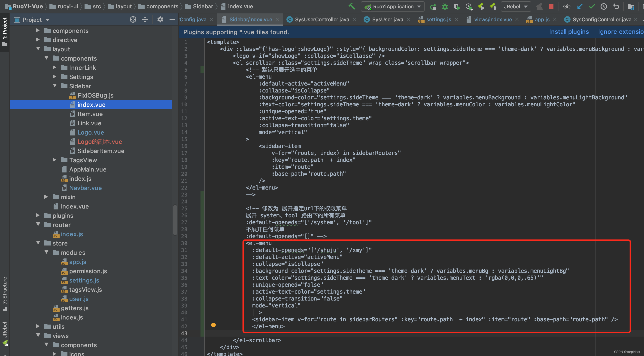Click the locate file crosshair icon
Image resolution: width=644 pixels, height=356 pixels.
click(133, 19)
